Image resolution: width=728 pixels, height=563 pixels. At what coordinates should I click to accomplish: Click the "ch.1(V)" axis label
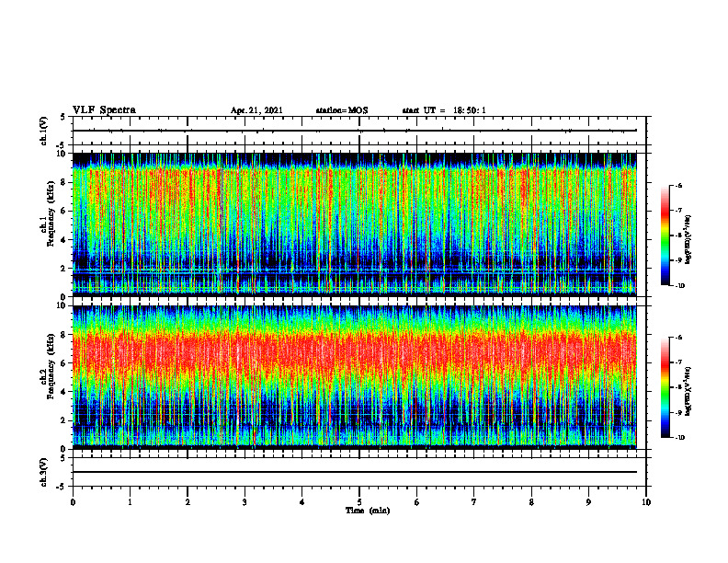[43, 131]
